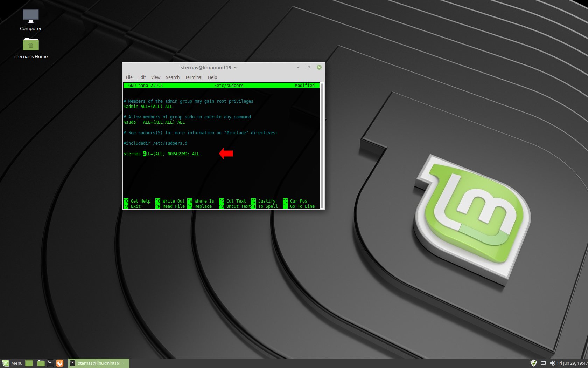This screenshot has height=368, width=588.
Task: Click the 'Where Is' nano shortcut
Action: (201, 201)
